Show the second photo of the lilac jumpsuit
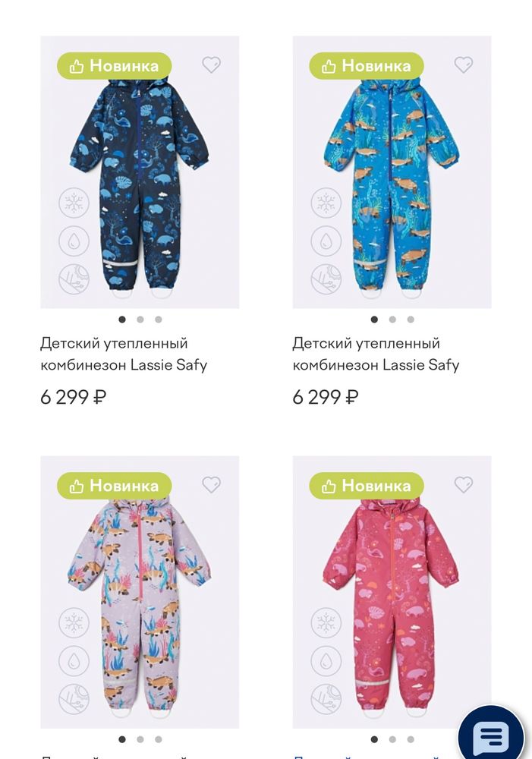The height and width of the screenshot is (759, 532). tap(140, 739)
